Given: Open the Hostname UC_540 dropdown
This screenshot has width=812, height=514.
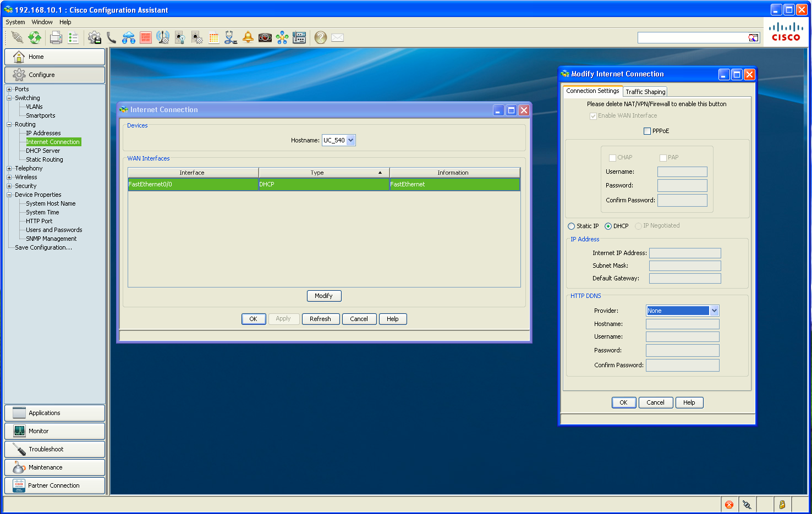Looking at the screenshot, I should tap(339, 140).
